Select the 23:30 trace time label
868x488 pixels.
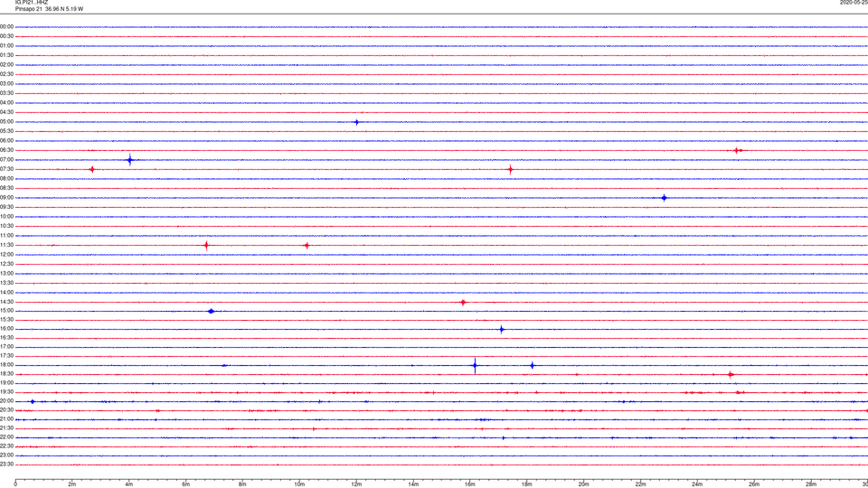click(x=6, y=465)
